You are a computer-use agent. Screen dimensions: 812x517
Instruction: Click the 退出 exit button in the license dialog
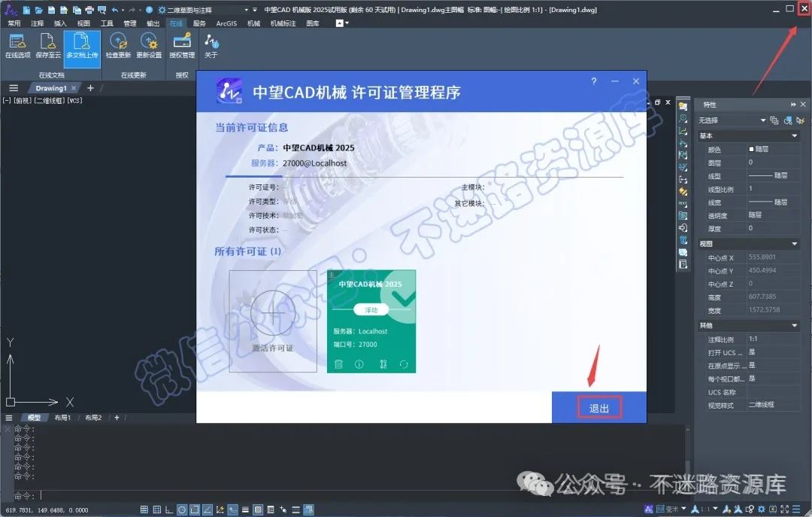tap(599, 409)
